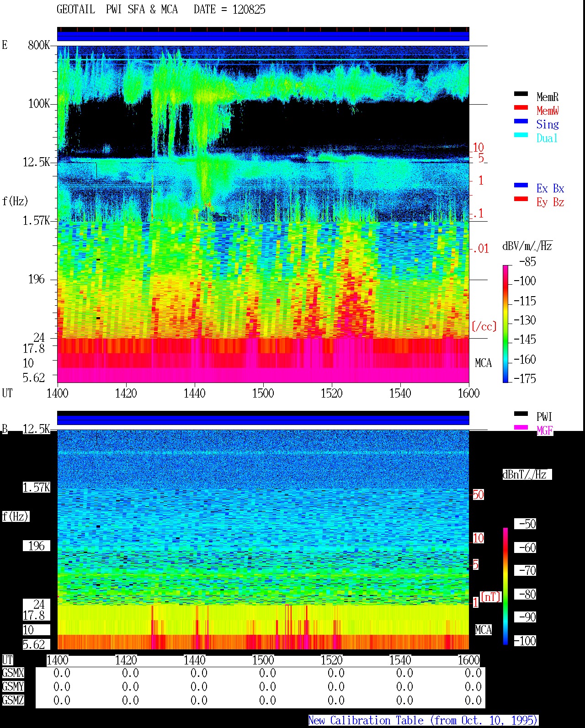Click the -100 value on B color scale

coord(524,641)
